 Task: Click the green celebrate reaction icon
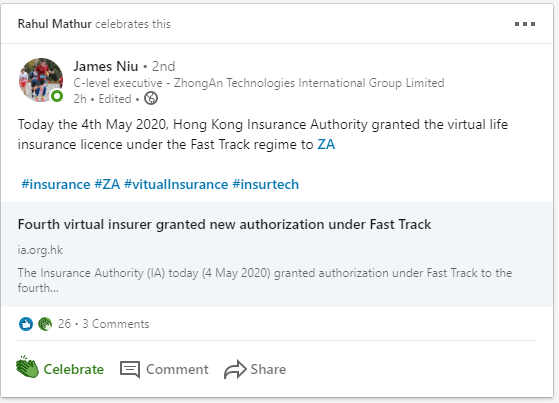[45, 324]
